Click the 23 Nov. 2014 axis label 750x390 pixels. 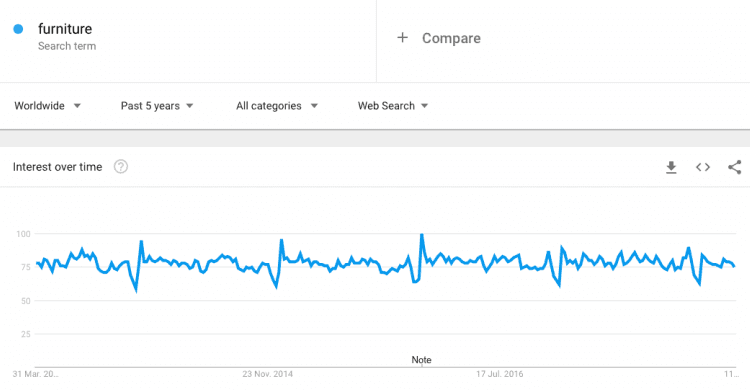point(267,374)
